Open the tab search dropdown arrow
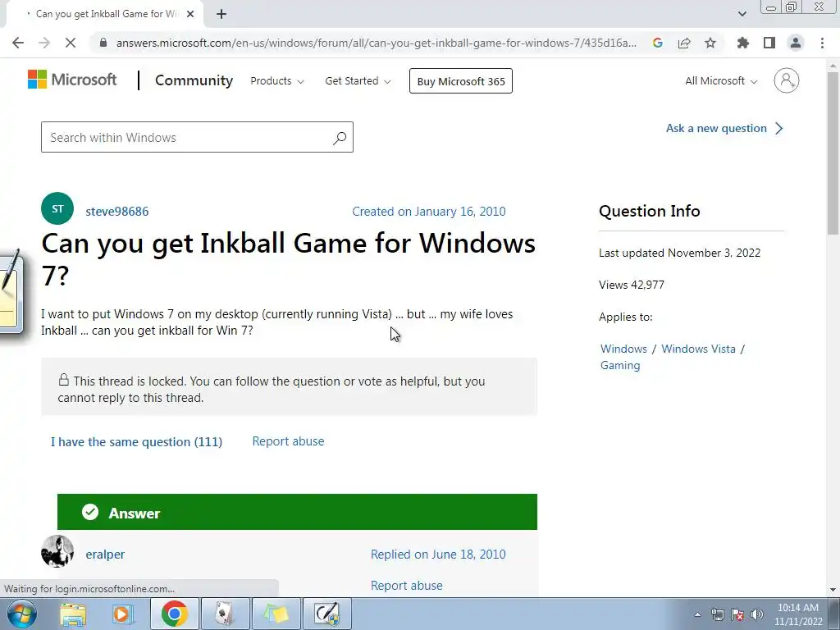This screenshot has width=840, height=630. tap(742, 14)
